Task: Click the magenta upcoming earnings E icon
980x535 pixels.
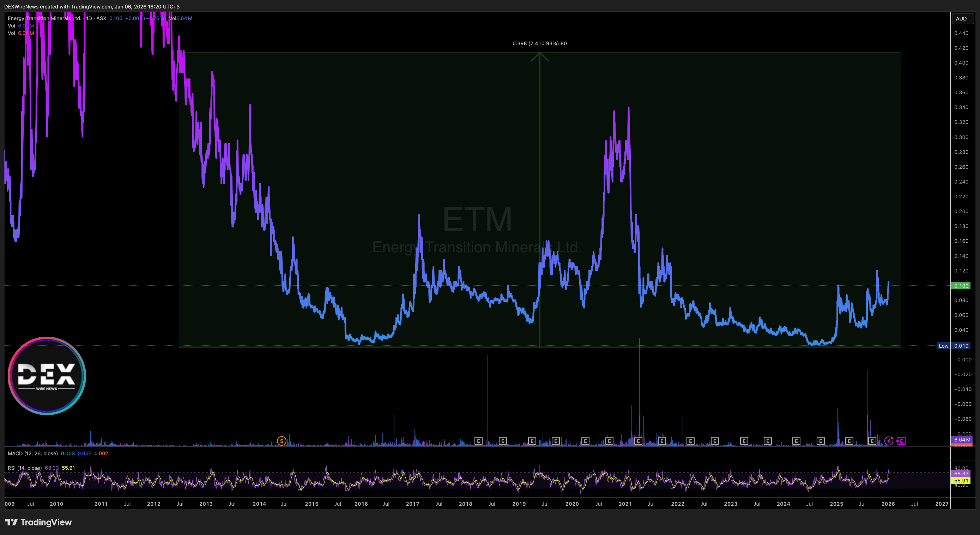Action: click(x=901, y=441)
